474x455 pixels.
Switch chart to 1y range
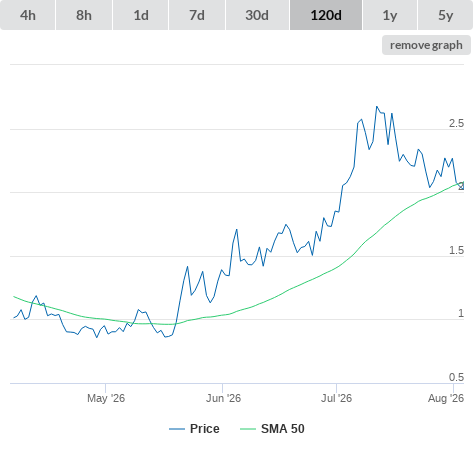click(x=390, y=15)
